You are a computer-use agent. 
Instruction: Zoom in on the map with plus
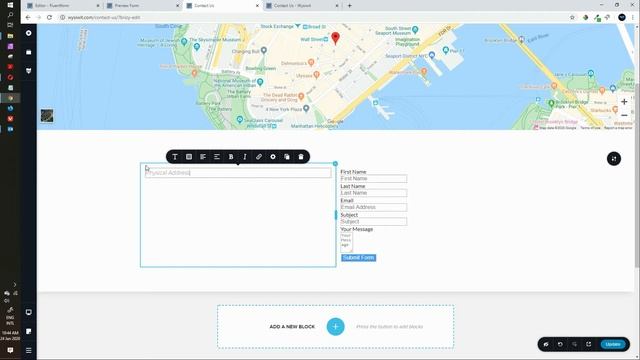pos(624,102)
